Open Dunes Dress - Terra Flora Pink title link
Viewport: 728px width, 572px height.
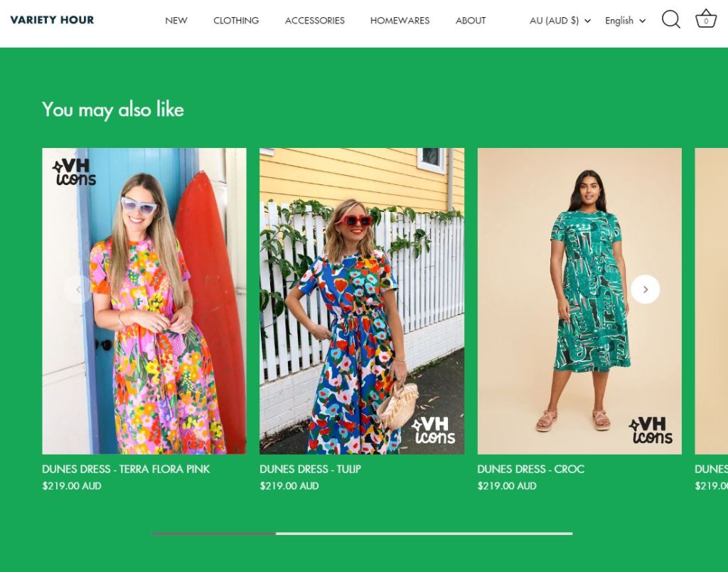(126, 469)
